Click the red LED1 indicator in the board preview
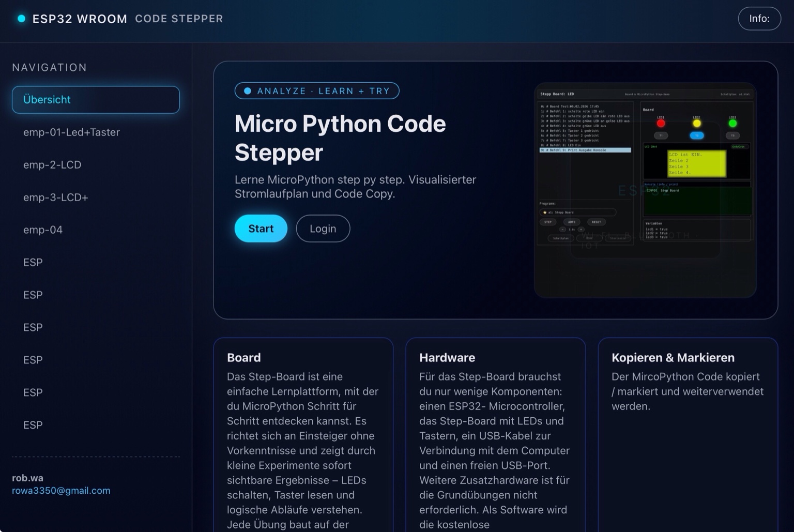Viewport: 794px width, 532px height. 661,124
